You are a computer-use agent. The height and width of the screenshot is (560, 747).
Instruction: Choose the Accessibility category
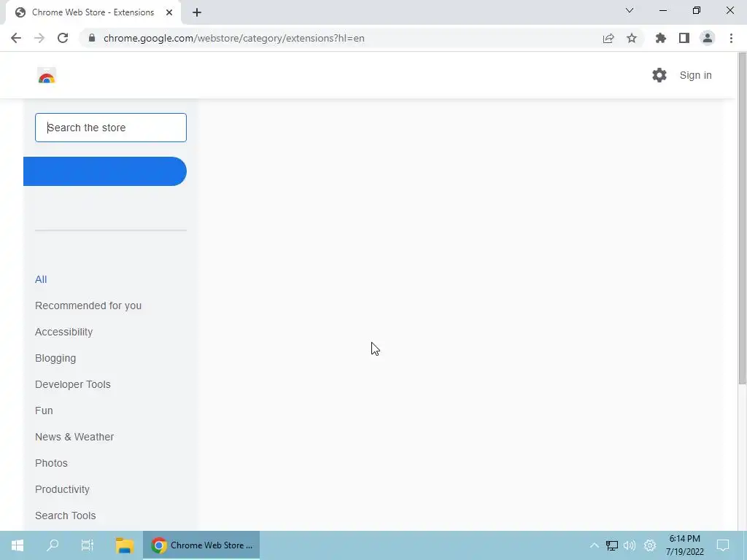tap(64, 332)
